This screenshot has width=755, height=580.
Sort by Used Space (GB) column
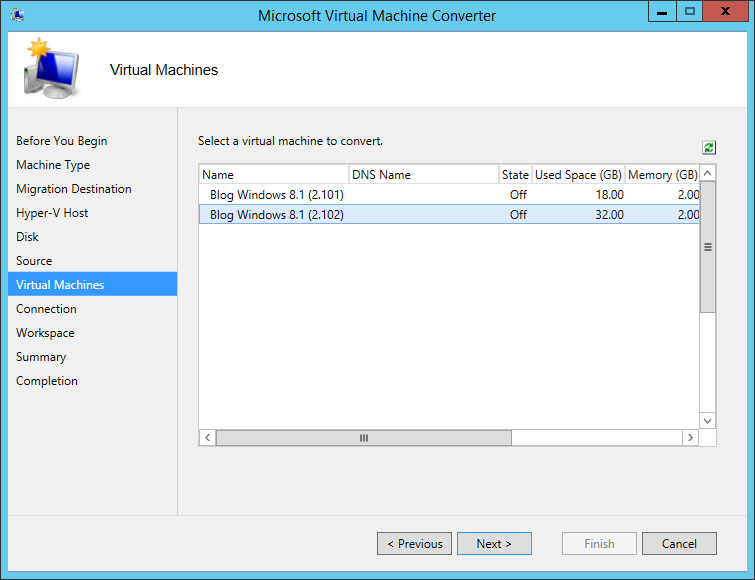578,174
